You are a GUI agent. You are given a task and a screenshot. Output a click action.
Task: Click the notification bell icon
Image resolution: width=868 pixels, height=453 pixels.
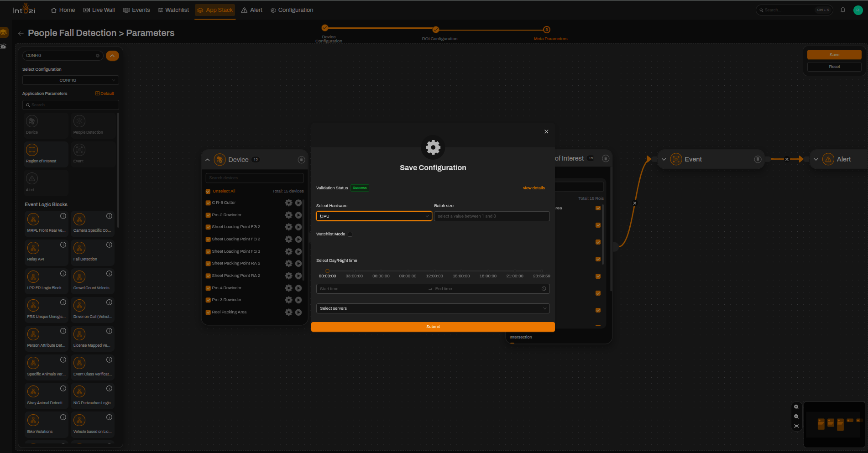click(843, 10)
